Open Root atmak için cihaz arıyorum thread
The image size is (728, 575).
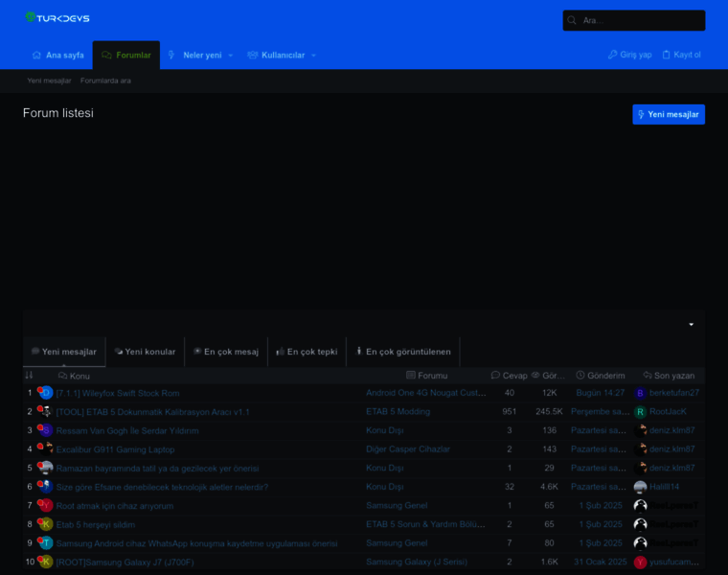click(115, 506)
